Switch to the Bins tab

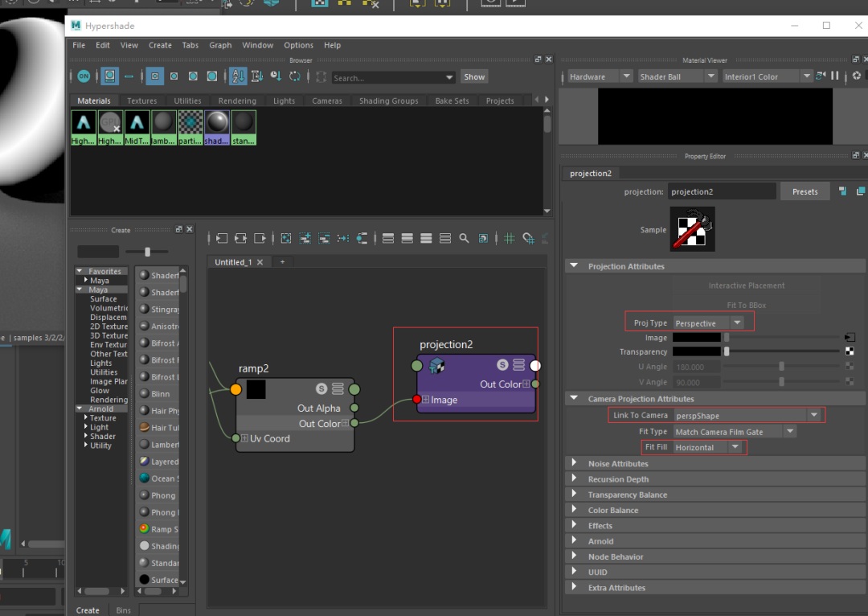point(124,610)
